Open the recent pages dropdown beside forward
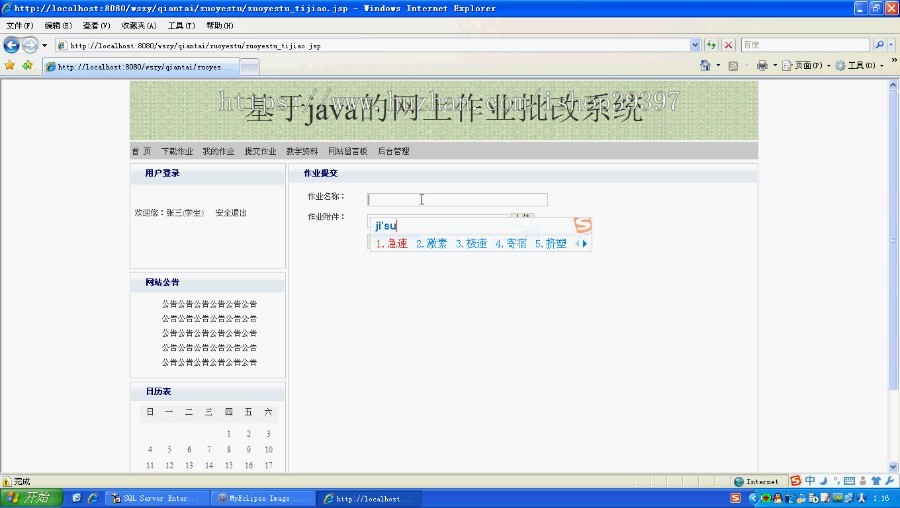This screenshot has height=508, width=900. pyautogui.click(x=44, y=45)
